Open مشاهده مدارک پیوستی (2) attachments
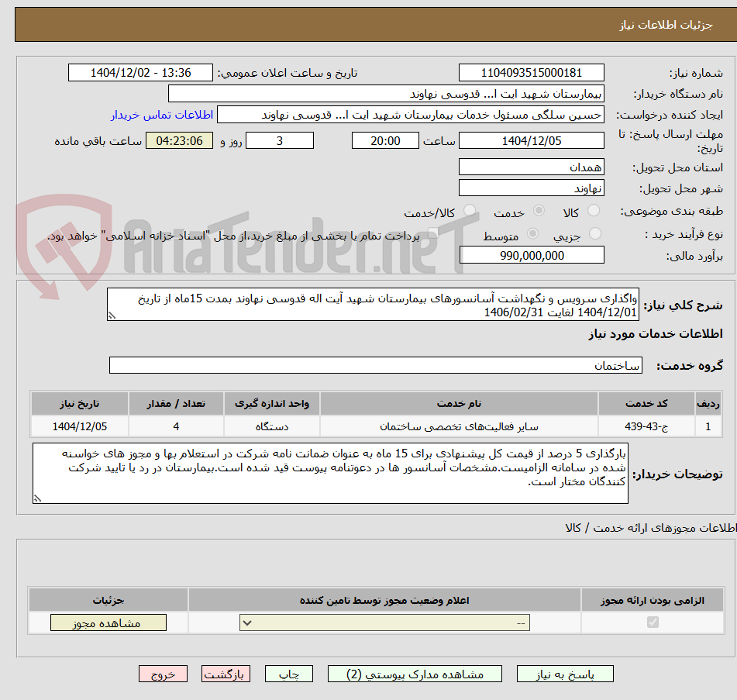This screenshot has width=737, height=700. point(415,674)
